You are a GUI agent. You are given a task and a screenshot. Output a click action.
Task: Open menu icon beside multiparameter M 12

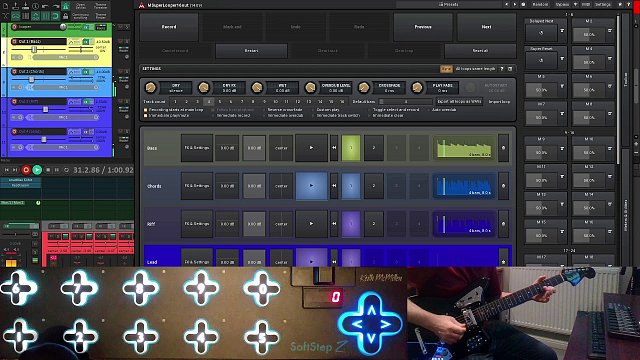point(610,176)
